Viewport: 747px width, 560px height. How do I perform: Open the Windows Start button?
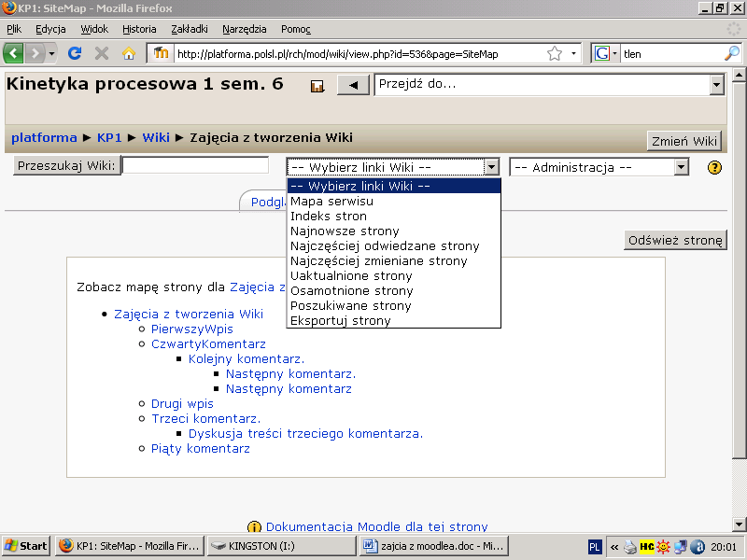tap(26, 546)
